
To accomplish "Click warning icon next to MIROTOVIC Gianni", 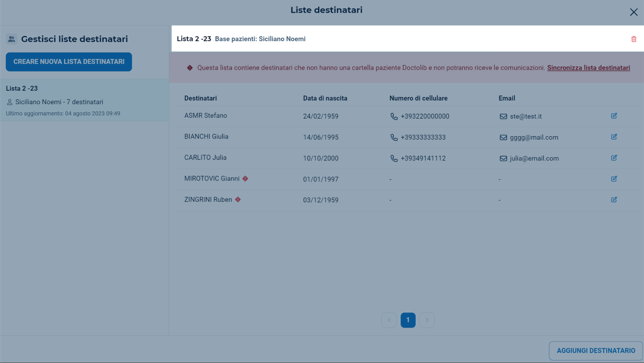I will click(245, 179).
